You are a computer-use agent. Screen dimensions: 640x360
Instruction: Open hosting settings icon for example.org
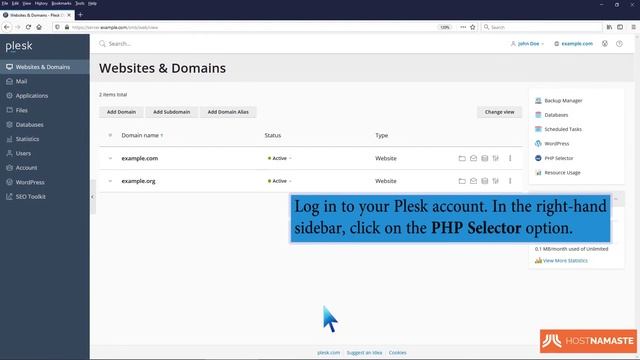496,181
